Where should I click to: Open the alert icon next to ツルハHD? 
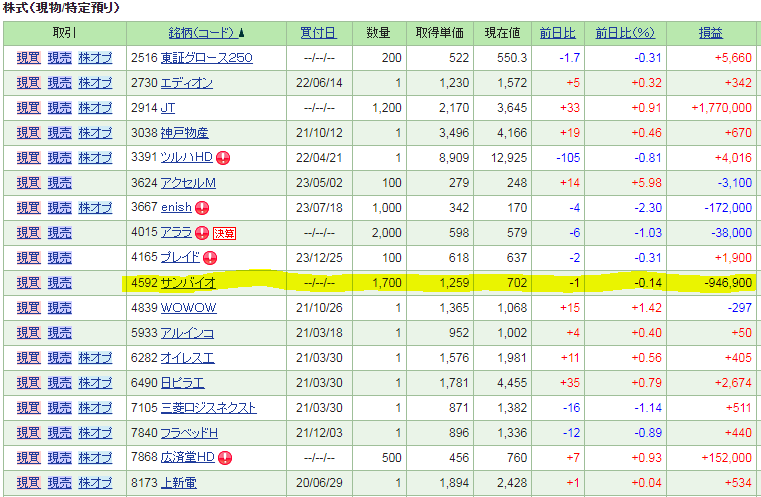tap(223, 158)
